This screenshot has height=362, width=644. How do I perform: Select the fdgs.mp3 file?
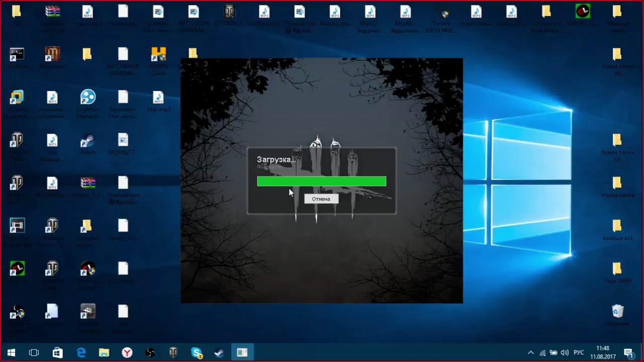pyautogui.click(x=158, y=101)
